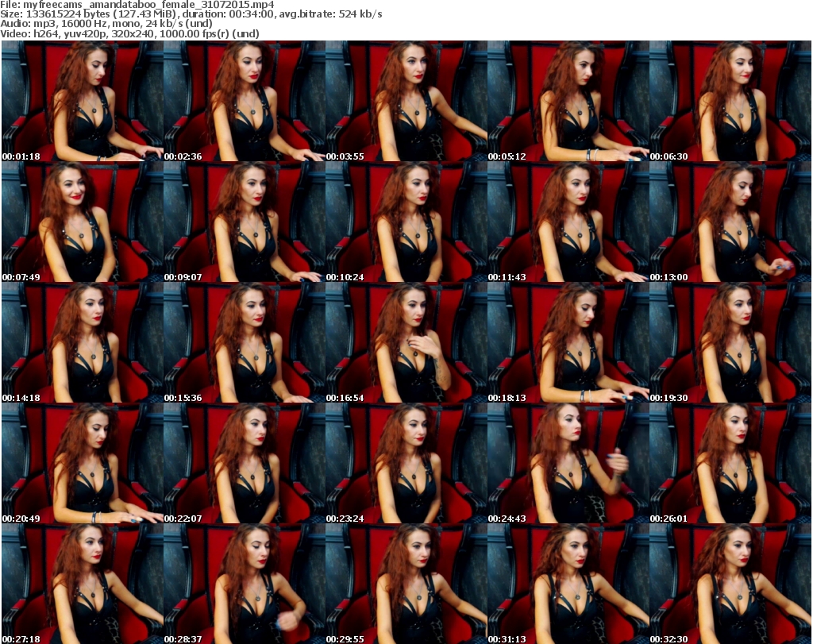Click the File name header line

pos(137,4)
